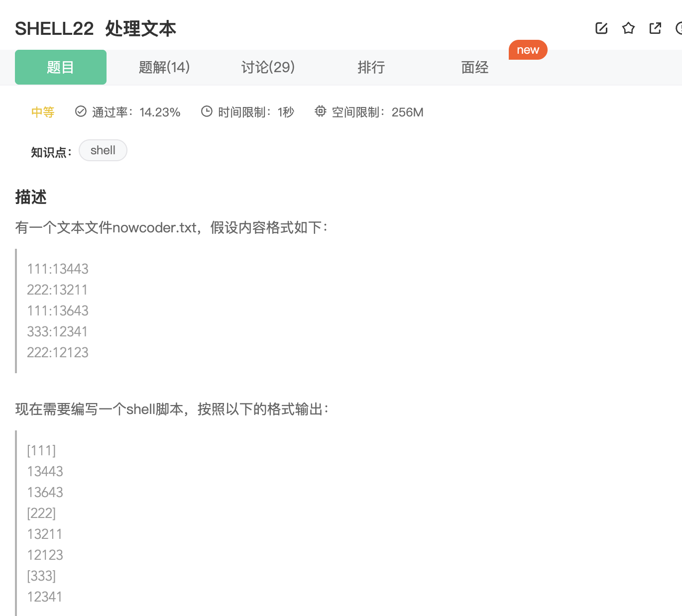This screenshot has height=616, width=682.
Task: Click the output line 12341
Action: 45,597
